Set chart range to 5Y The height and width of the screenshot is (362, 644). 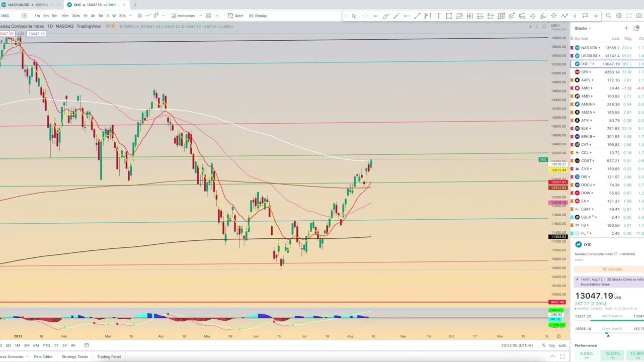(64, 345)
